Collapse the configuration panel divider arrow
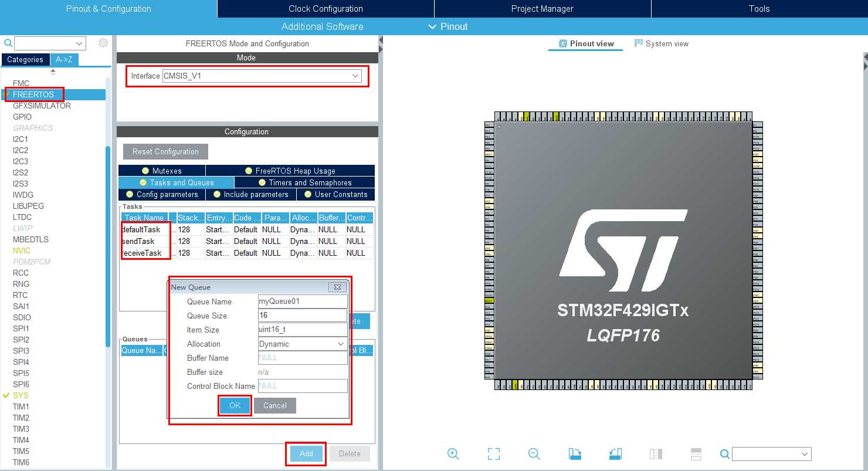 tap(381, 41)
